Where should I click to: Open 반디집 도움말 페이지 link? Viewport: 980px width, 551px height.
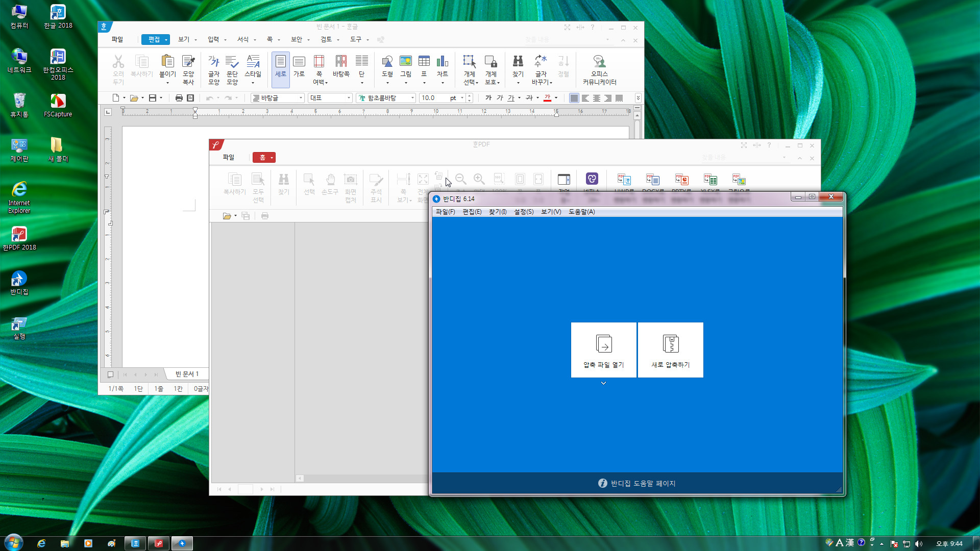(x=637, y=483)
